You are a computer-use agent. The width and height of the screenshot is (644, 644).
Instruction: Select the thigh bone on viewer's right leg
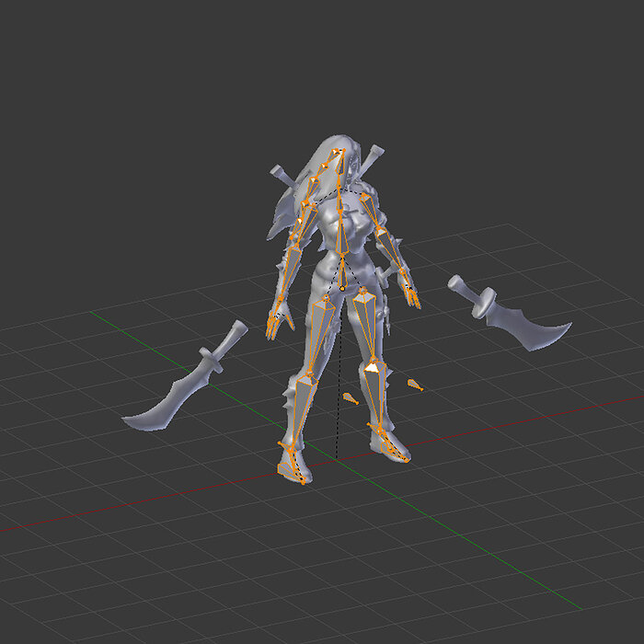pyautogui.click(x=366, y=325)
